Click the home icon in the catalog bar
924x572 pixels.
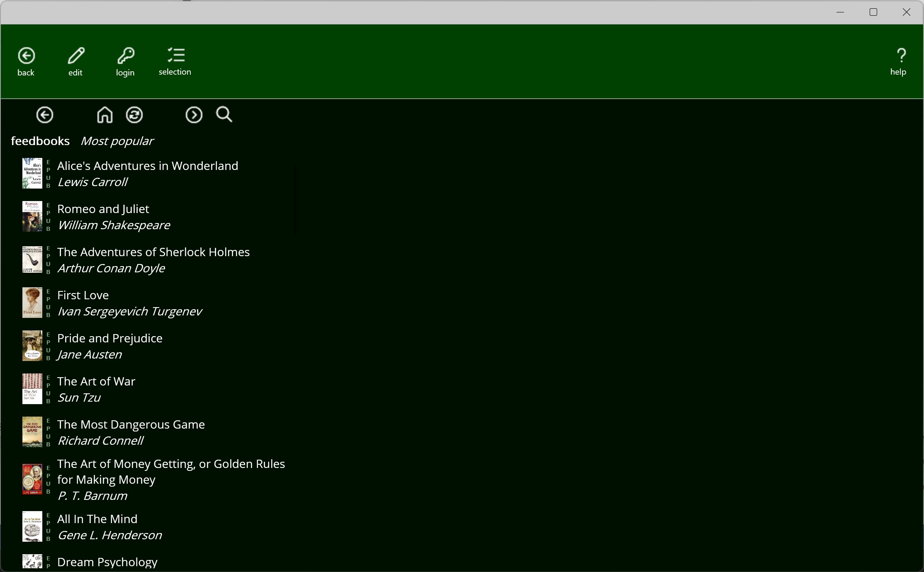[x=104, y=115]
